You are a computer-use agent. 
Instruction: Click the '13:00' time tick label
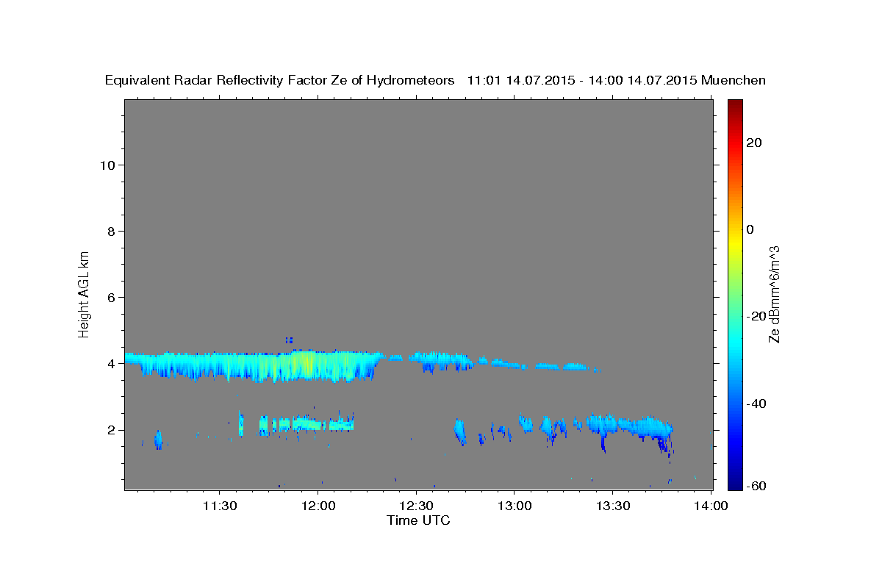(x=514, y=506)
